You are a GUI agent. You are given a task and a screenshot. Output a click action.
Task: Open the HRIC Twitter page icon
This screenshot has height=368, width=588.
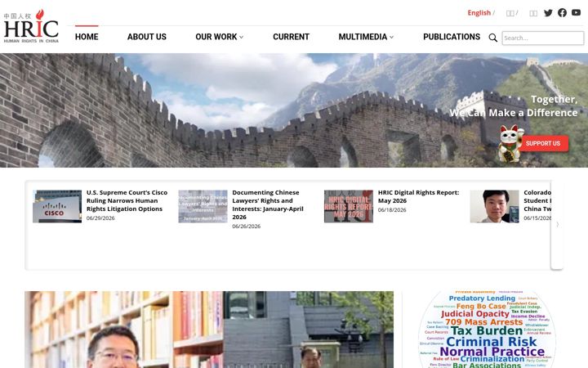coord(548,13)
